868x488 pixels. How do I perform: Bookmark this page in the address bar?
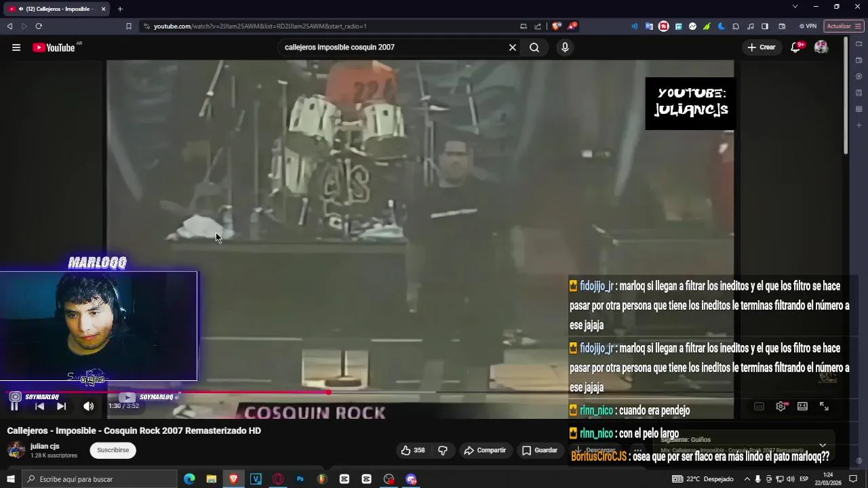tap(128, 26)
